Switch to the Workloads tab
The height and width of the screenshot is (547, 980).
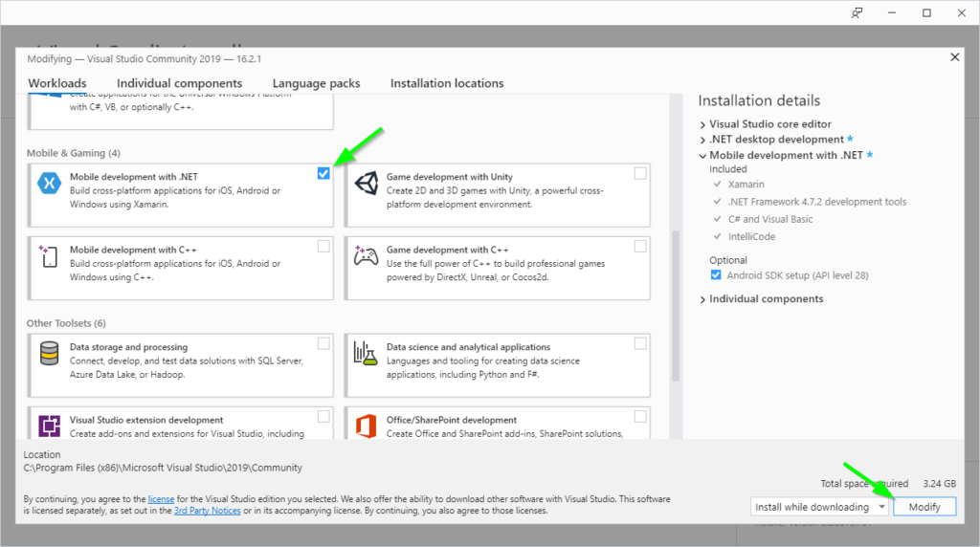point(57,83)
